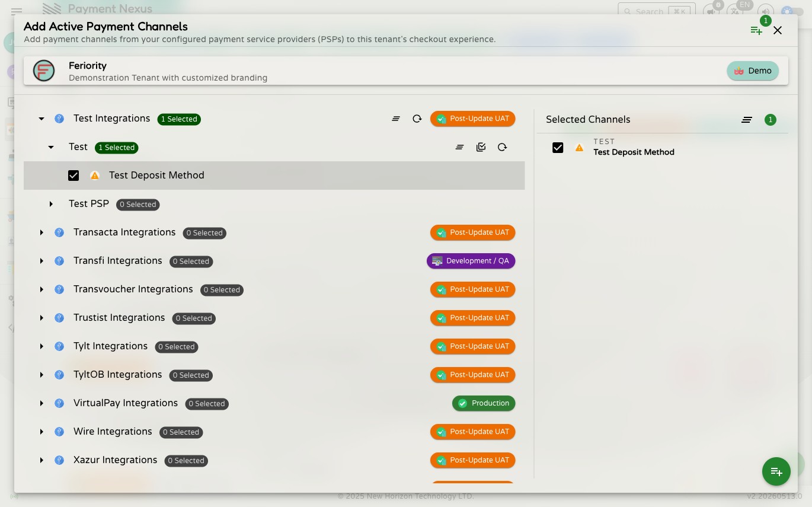Expand Transfi Integrations
The width and height of the screenshot is (812, 507).
(x=41, y=261)
